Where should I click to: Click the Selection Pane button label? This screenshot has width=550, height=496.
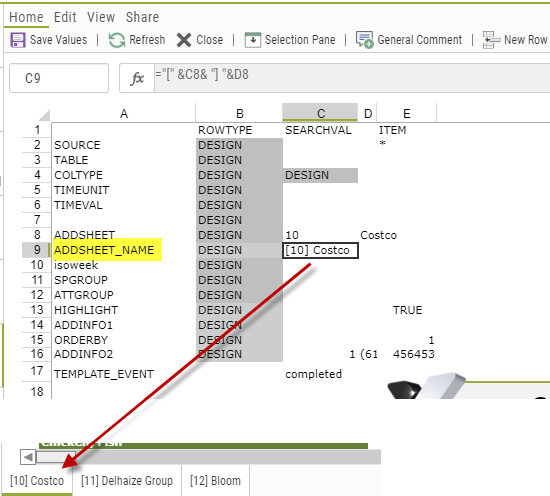tap(300, 40)
